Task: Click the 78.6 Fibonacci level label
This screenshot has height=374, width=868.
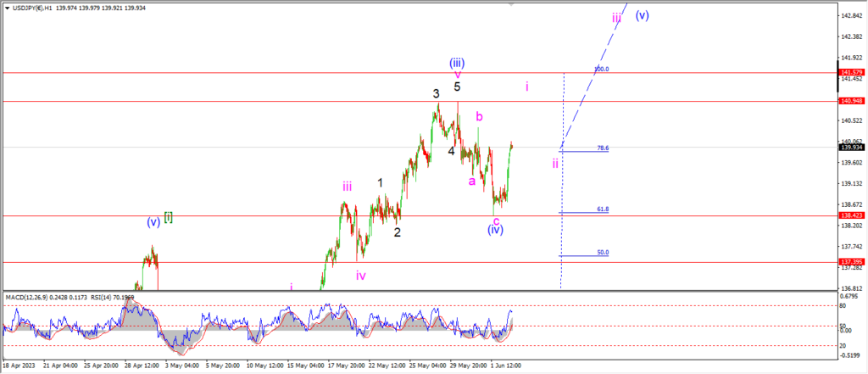Action: (603, 148)
